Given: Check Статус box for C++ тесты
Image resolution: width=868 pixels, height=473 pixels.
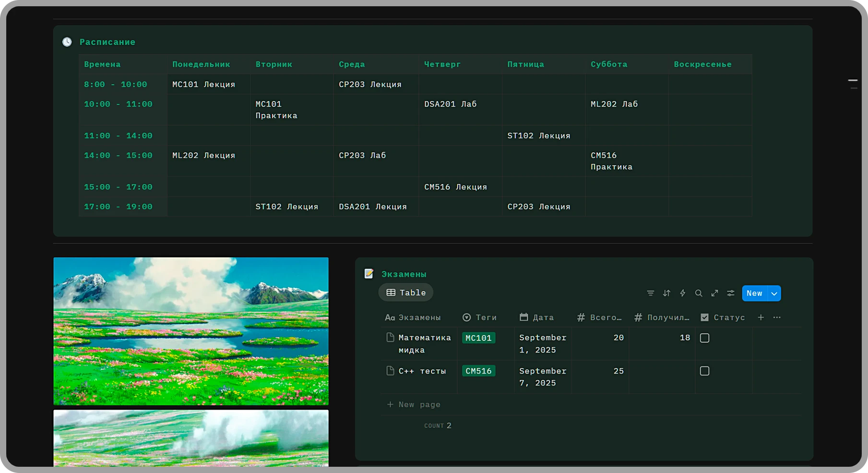Looking at the screenshot, I should point(704,371).
